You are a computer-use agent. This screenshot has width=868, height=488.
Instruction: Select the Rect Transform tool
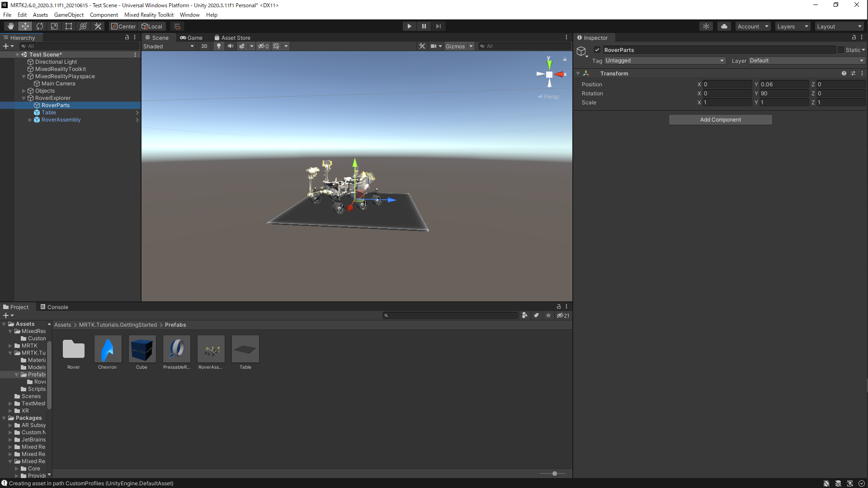coord(69,26)
